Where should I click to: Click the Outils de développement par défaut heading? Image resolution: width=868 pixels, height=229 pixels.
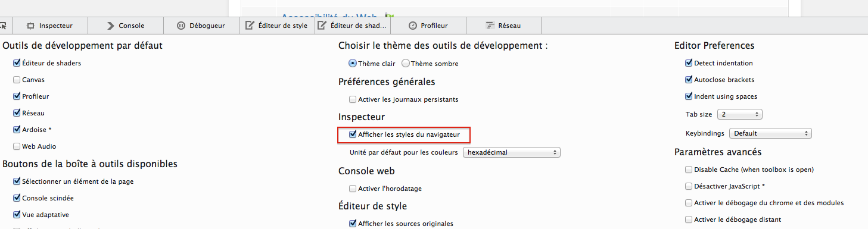point(83,45)
